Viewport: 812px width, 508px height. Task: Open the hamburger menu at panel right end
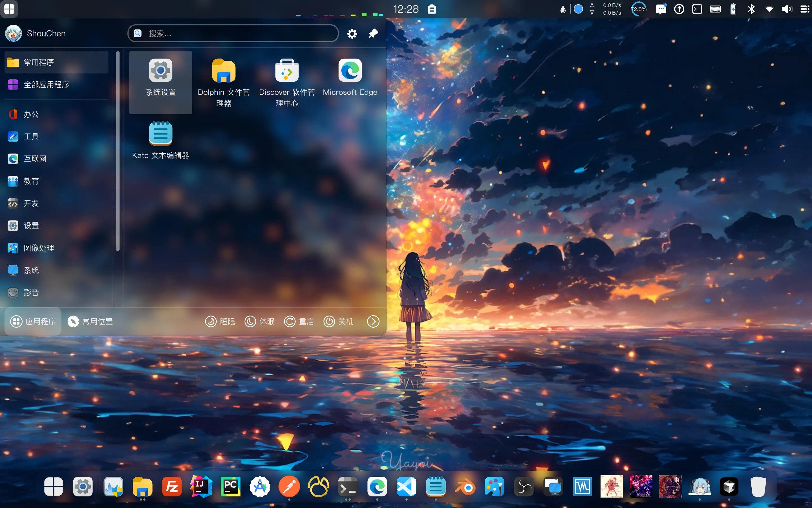[805, 9]
